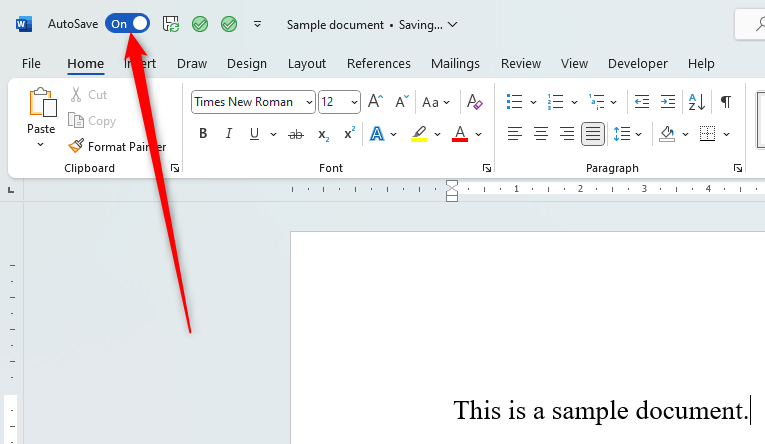Click Line and Paragraph Spacing icon
Screen dimensions: 765x444
(622, 133)
